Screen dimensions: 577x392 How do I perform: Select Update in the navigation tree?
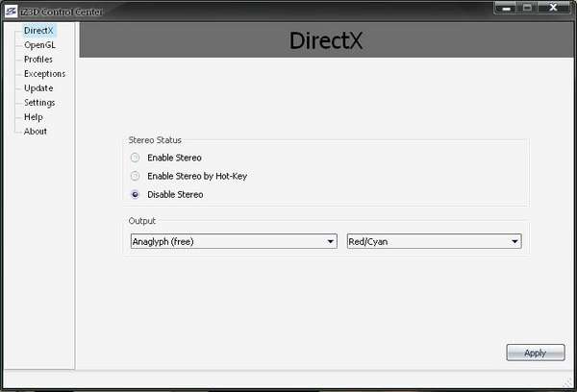click(x=38, y=88)
